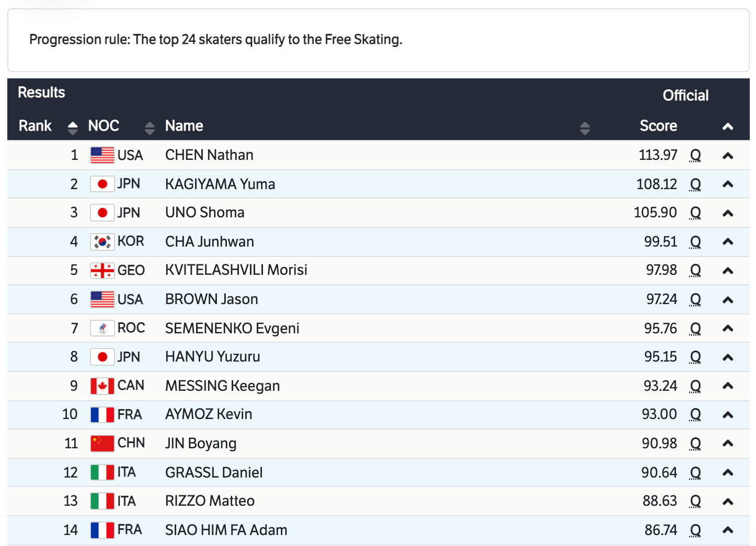Expand Jin Boyang's result details
The image size is (756, 546).
[x=727, y=444]
